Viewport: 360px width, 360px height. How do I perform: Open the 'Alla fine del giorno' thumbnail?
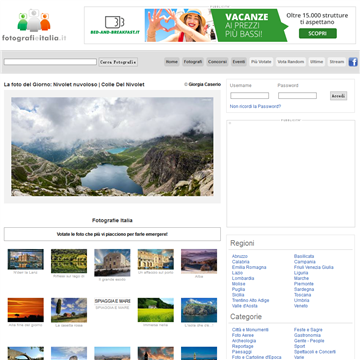click(x=26, y=310)
